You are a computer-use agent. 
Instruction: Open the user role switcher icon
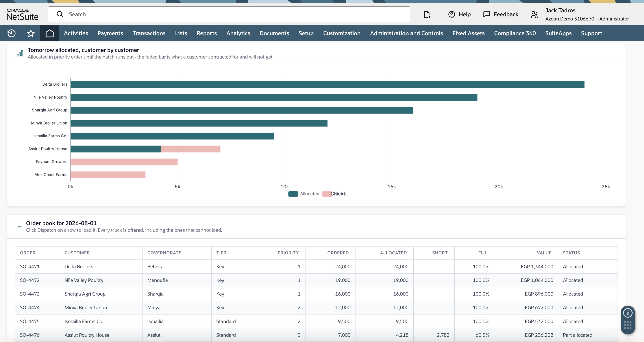[x=534, y=14]
